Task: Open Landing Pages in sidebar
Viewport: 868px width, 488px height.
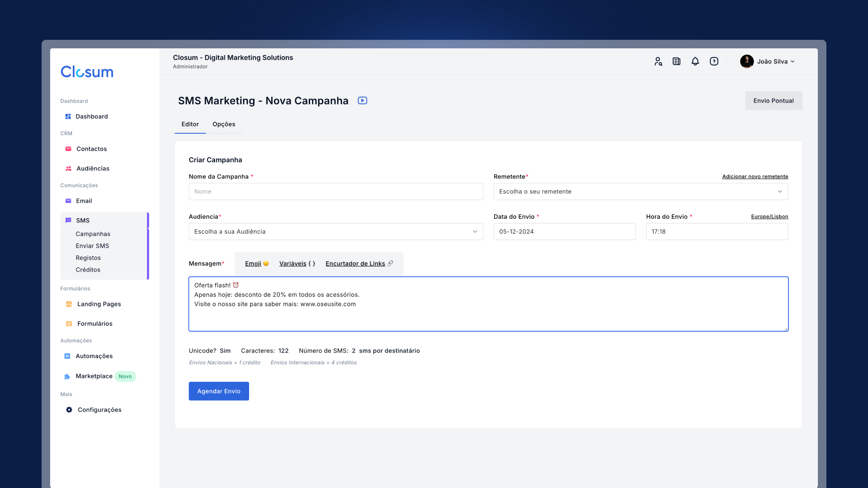Action: [x=99, y=304]
